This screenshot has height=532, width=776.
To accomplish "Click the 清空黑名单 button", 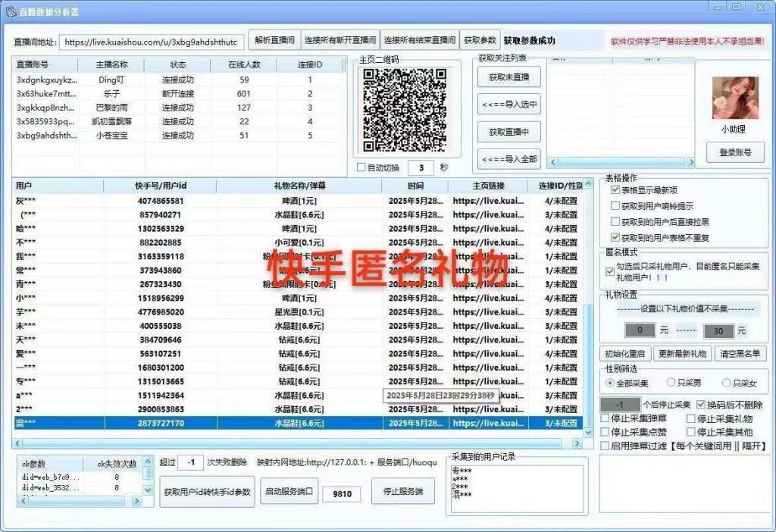I will click(x=740, y=354).
